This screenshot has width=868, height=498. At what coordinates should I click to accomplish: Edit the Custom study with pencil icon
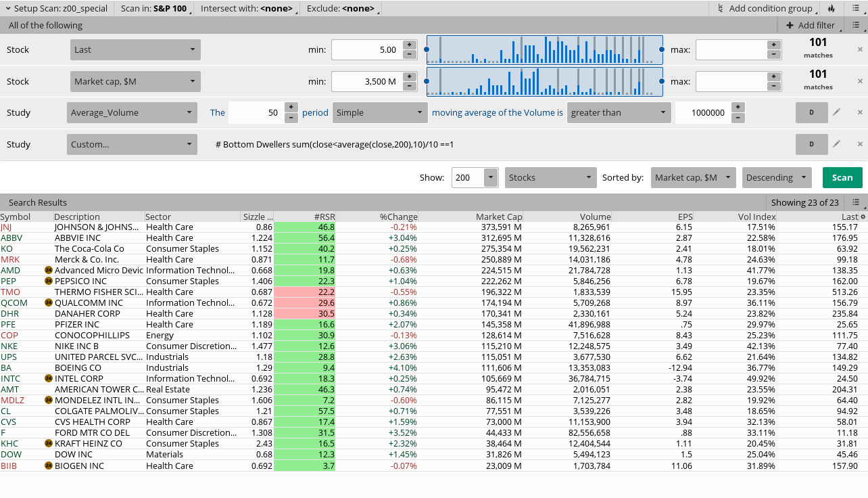click(x=836, y=144)
